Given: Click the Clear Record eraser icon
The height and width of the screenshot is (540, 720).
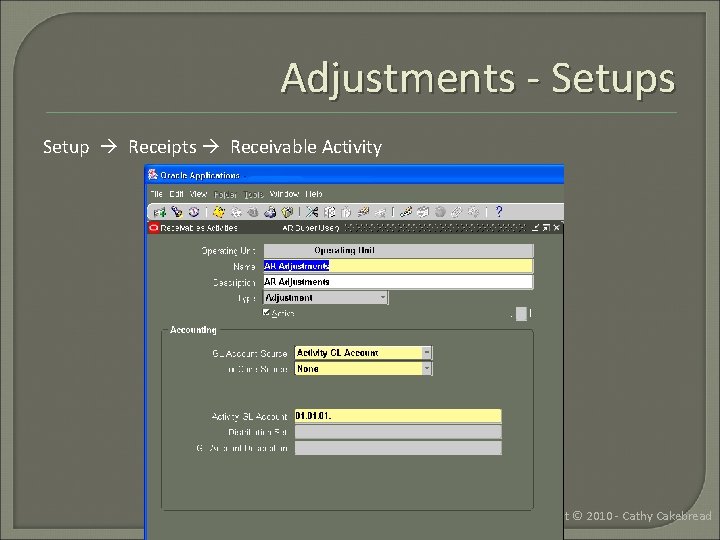Looking at the screenshot, I should coord(363,212).
